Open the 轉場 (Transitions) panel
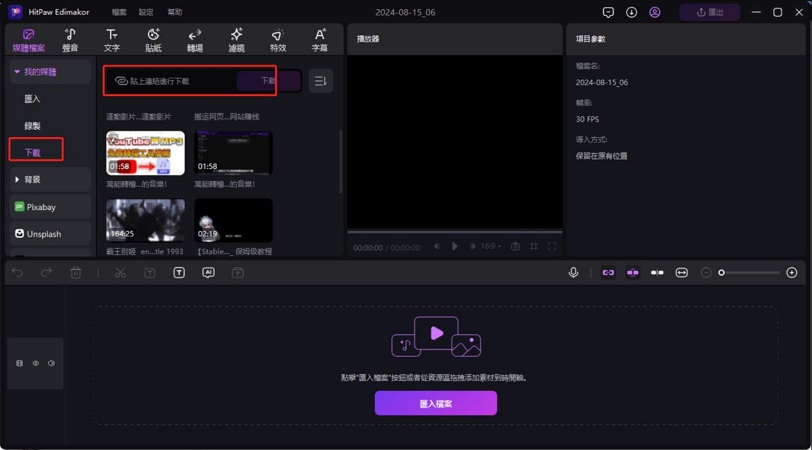The image size is (812, 450). tap(195, 39)
